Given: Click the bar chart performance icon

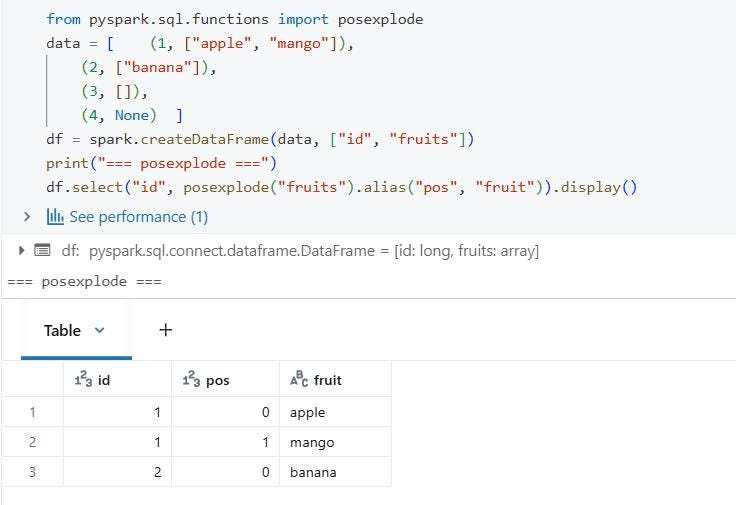Looking at the screenshot, I should click(x=55, y=217).
